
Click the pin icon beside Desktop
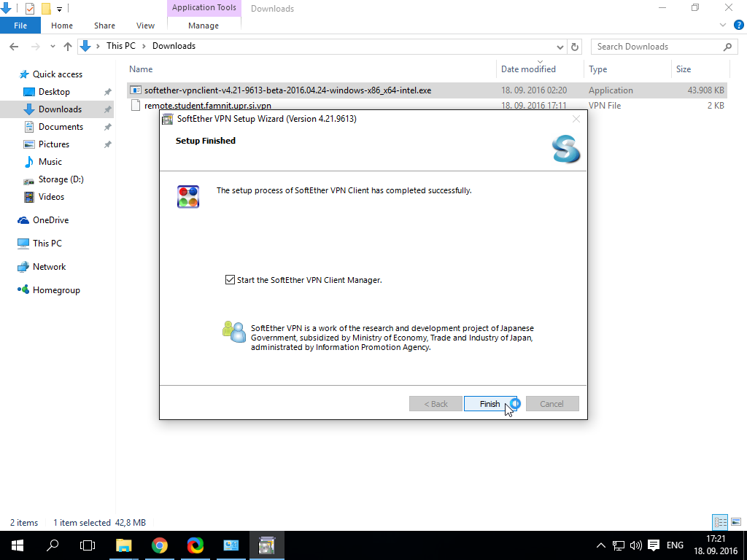[x=108, y=92]
